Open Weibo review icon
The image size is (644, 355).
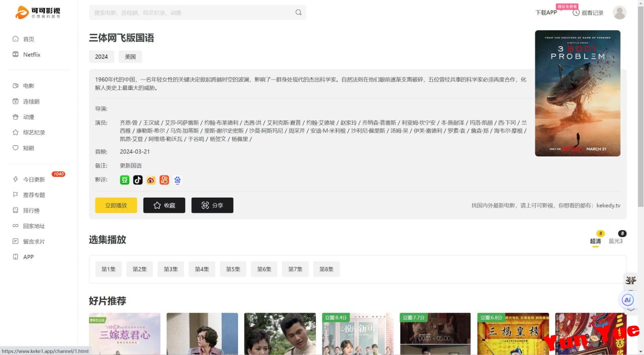[151, 180]
